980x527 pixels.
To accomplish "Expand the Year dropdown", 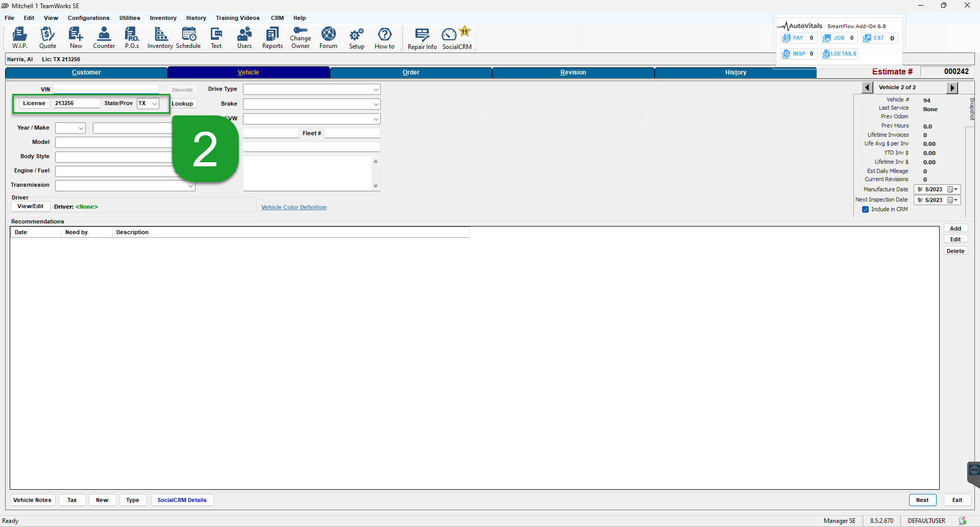I will [x=81, y=128].
